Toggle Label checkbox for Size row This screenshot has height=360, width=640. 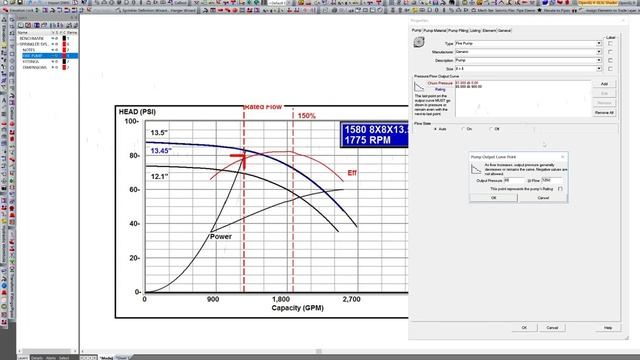point(610,69)
